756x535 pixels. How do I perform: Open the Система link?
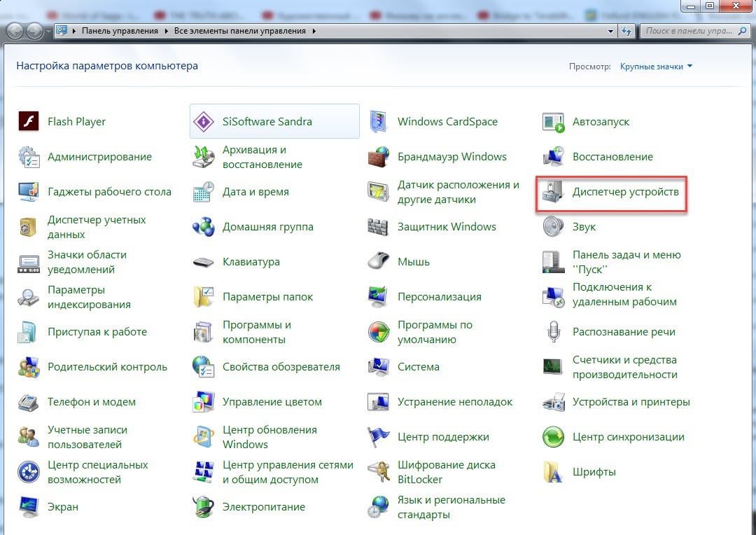click(x=419, y=367)
